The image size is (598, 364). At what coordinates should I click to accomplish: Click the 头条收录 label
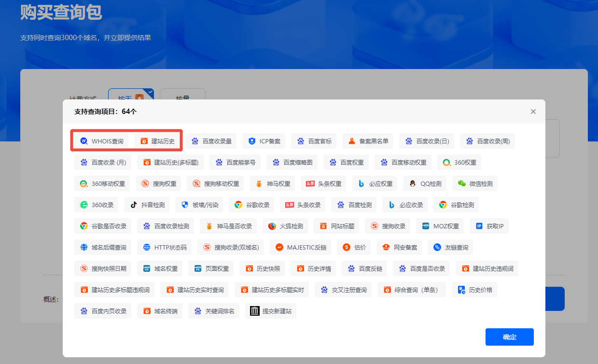pyautogui.click(x=309, y=205)
